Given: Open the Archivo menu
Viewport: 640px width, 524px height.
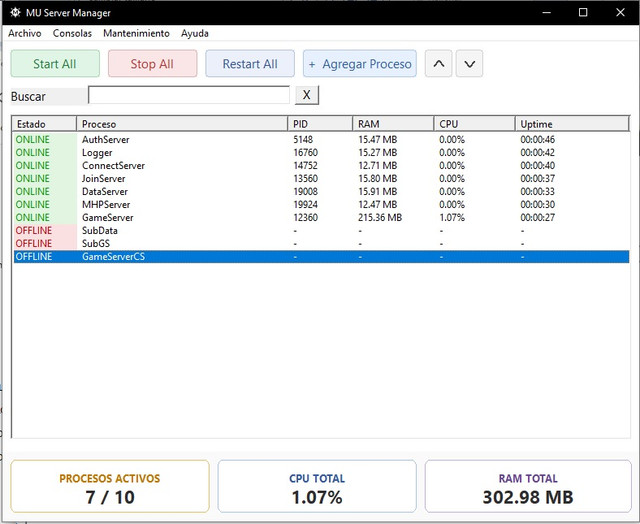Looking at the screenshot, I should [x=25, y=33].
